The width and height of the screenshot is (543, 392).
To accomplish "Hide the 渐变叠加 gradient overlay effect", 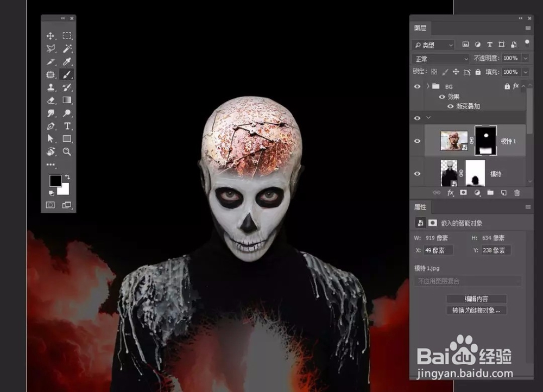I will pyautogui.click(x=450, y=106).
